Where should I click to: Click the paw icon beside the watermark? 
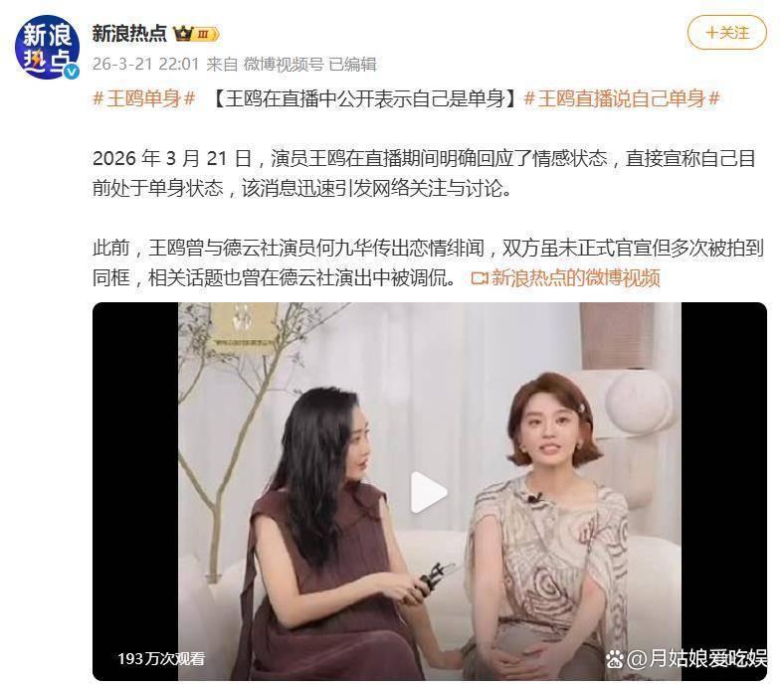click(615, 659)
